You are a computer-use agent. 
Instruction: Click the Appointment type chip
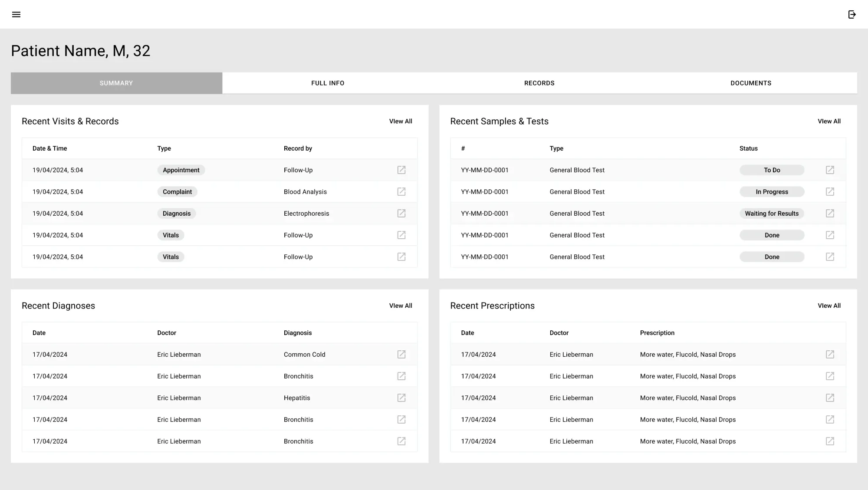(x=181, y=170)
